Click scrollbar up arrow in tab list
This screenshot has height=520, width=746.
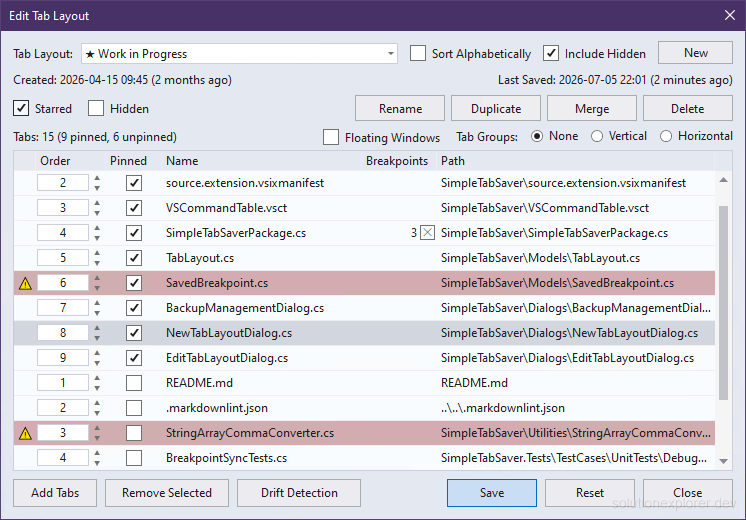[x=724, y=180]
